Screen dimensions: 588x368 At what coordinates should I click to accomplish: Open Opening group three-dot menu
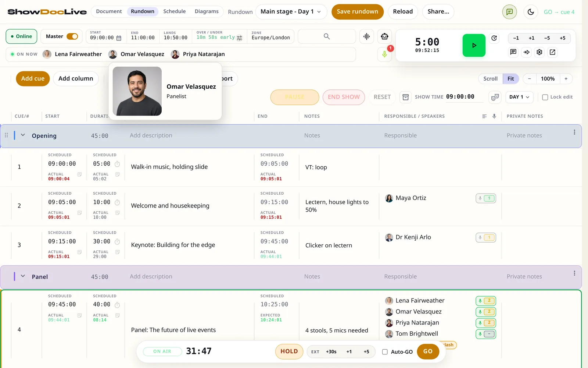click(x=574, y=132)
